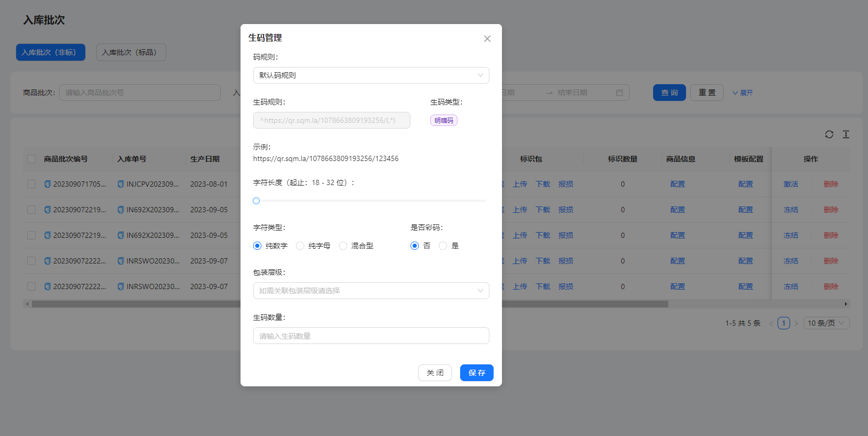Click the left arrow of the horizontal scrollbar
This screenshot has width=868, height=436.
point(27,304)
